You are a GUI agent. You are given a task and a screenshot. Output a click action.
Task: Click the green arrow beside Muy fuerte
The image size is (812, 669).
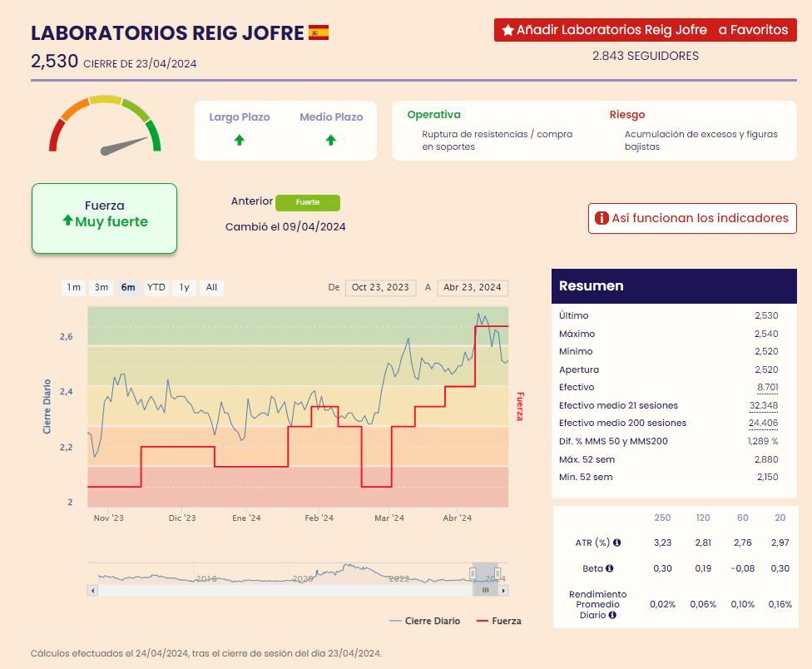pos(68,221)
